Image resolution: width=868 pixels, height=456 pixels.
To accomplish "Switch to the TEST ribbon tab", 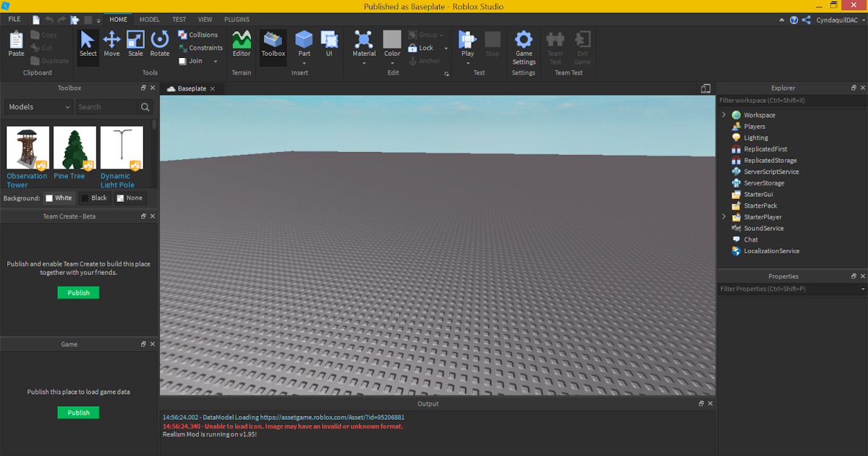I will [x=179, y=20].
